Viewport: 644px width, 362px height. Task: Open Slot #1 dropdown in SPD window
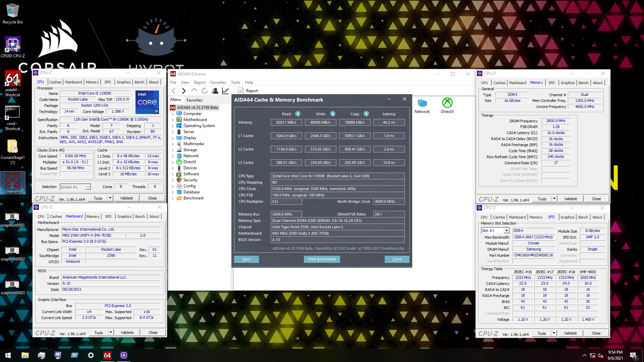495,231
